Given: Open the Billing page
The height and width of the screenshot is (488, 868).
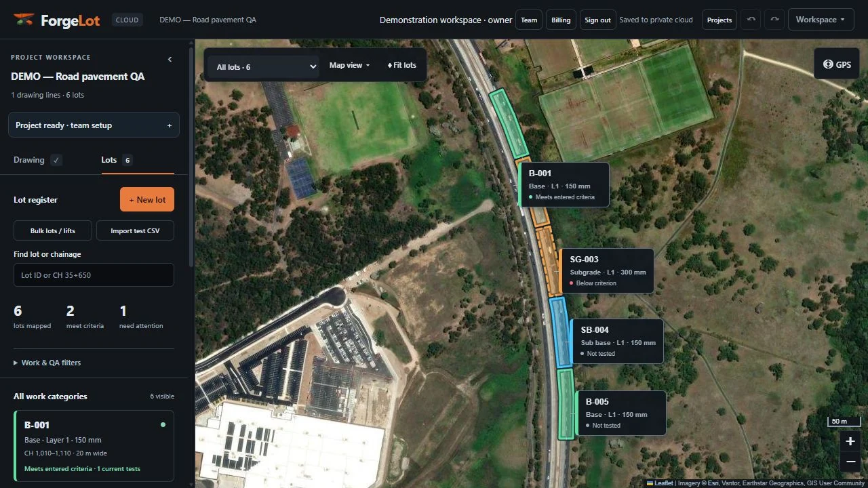Looking at the screenshot, I should [561, 20].
